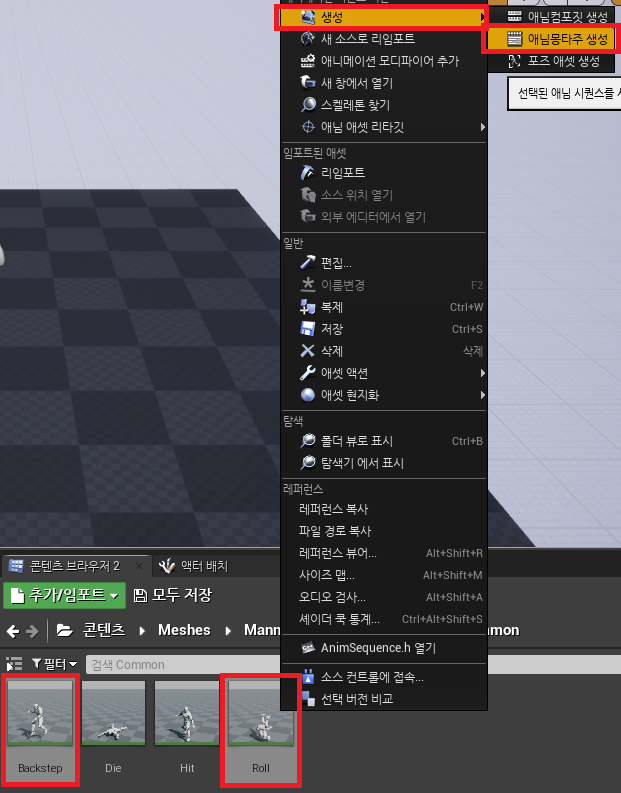Click the 폴더 뷰로 표시 icon

(308, 440)
